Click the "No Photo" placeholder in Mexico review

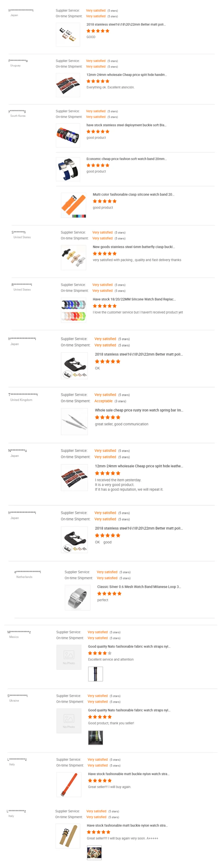click(69, 657)
